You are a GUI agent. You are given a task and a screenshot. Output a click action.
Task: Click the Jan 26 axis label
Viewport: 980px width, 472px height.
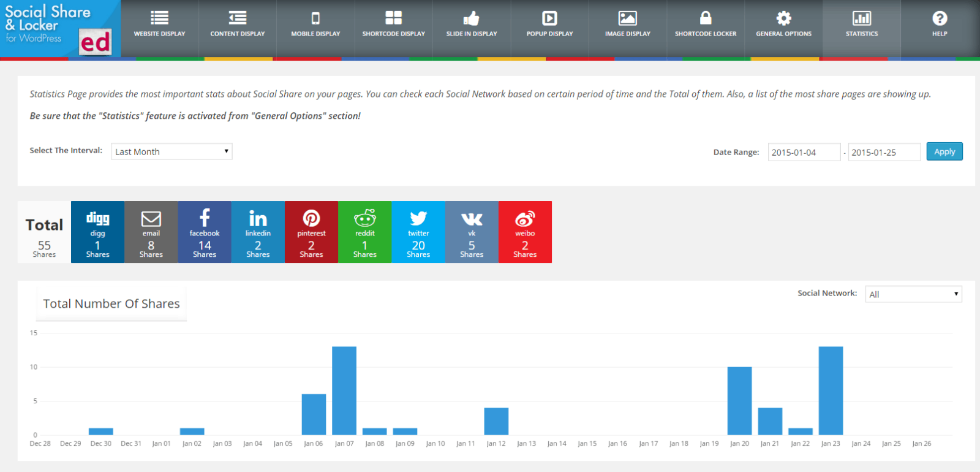click(922, 443)
